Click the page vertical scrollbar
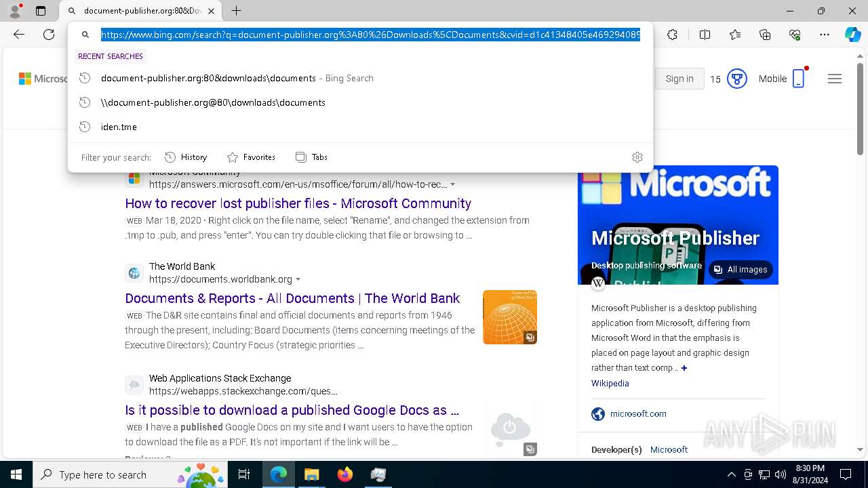 [861, 108]
